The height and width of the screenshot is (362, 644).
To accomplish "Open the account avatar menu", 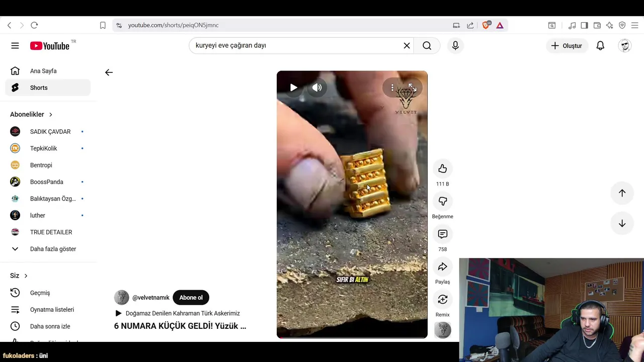I will click(x=625, y=46).
